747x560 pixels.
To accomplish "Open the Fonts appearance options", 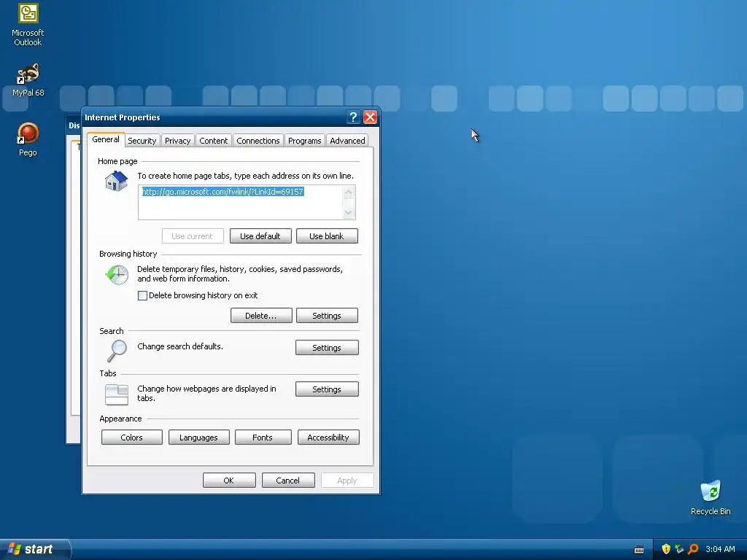I will 263,437.
